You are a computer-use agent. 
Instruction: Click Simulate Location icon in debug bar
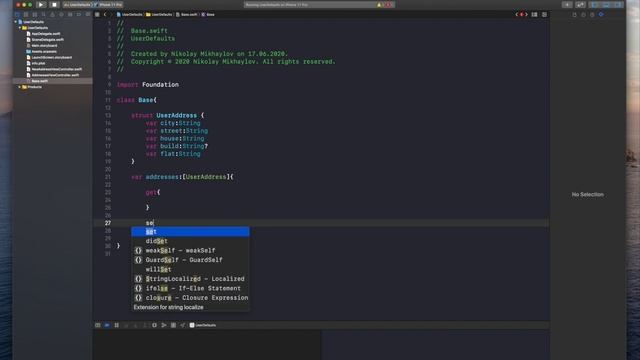(182, 325)
